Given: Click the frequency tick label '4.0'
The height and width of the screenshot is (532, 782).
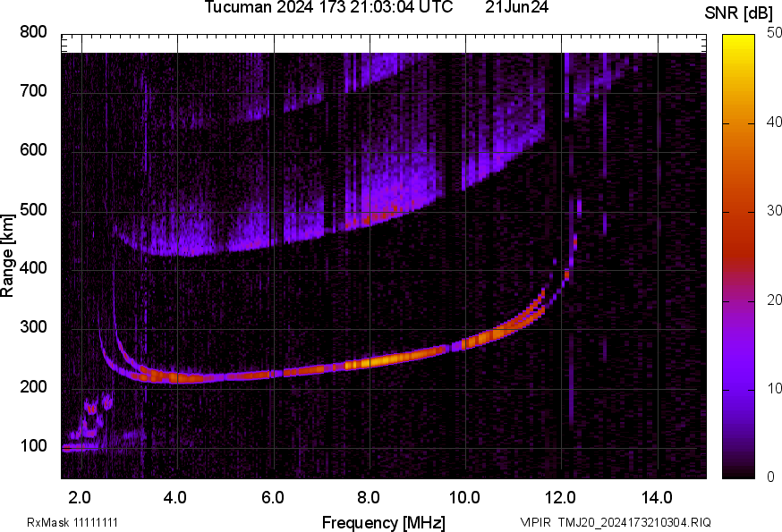Looking at the screenshot, I should tap(175, 497).
